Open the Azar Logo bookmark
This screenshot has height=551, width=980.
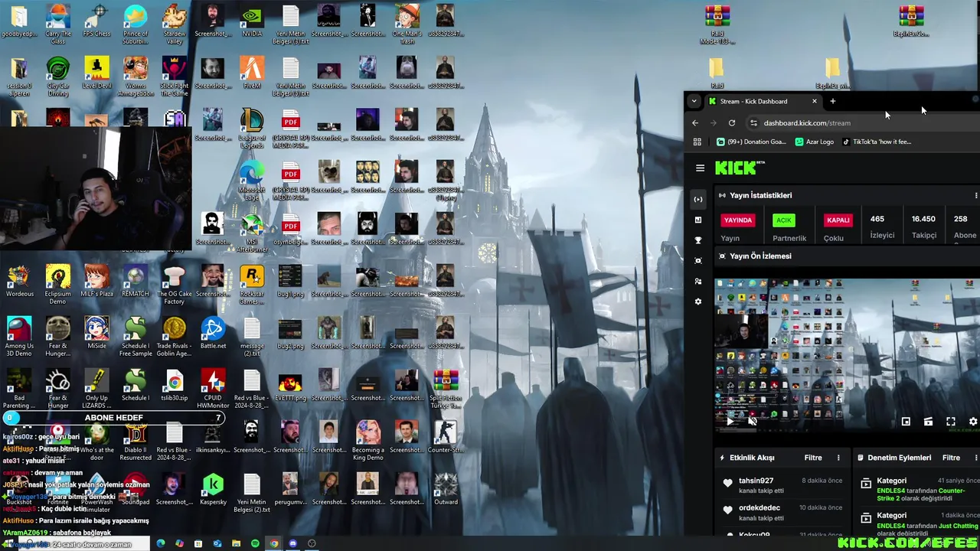coord(815,142)
